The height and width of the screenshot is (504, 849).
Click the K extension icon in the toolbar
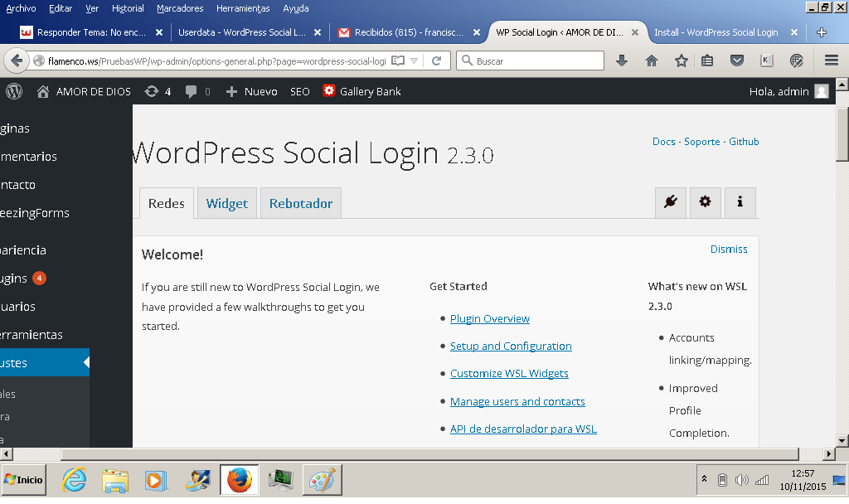click(767, 61)
